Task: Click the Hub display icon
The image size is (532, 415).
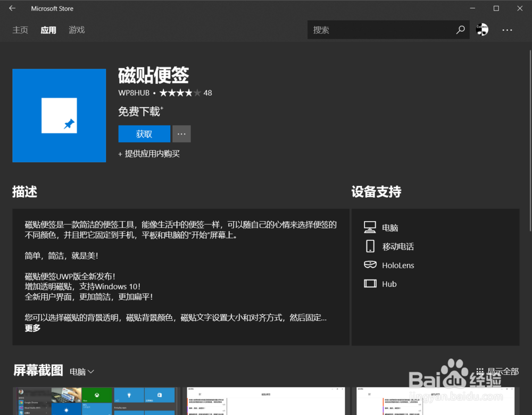Action: 370,284
